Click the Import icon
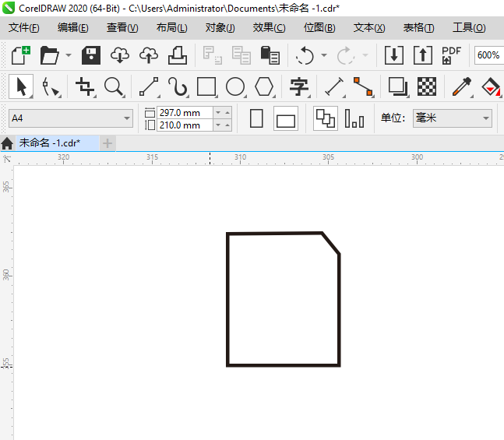 pyautogui.click(x=394, y=55)
